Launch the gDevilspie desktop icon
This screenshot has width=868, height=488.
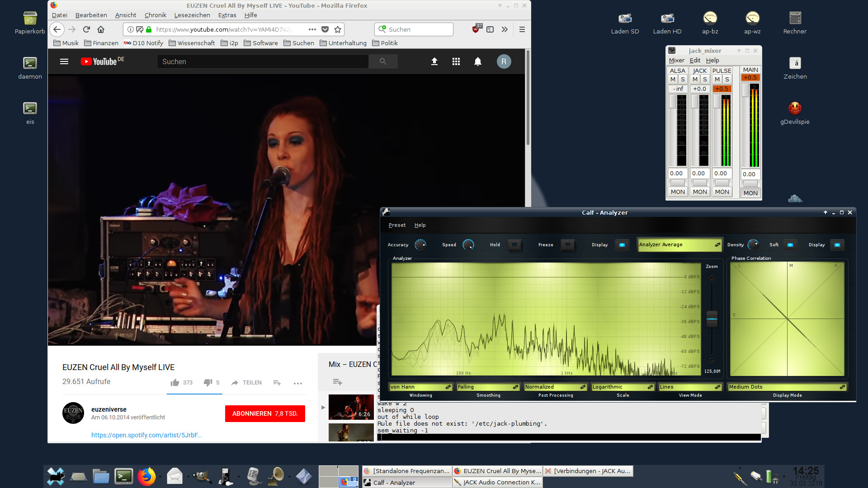795,113
